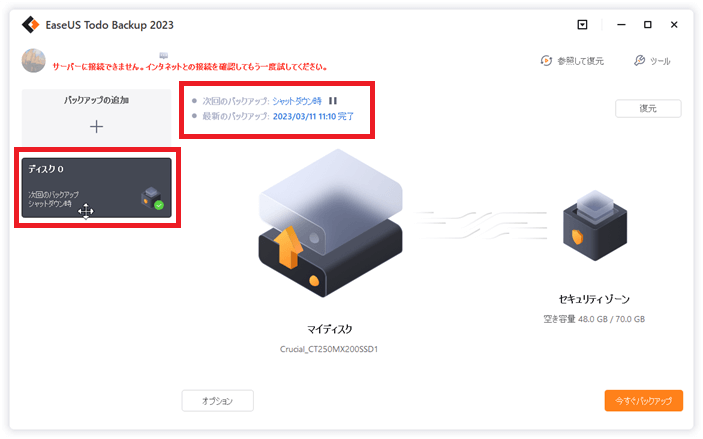The height and width of the screenshot is (439, 703).
Task: Open 参照して復元 browse-to-recover
Action: (572, 61)
